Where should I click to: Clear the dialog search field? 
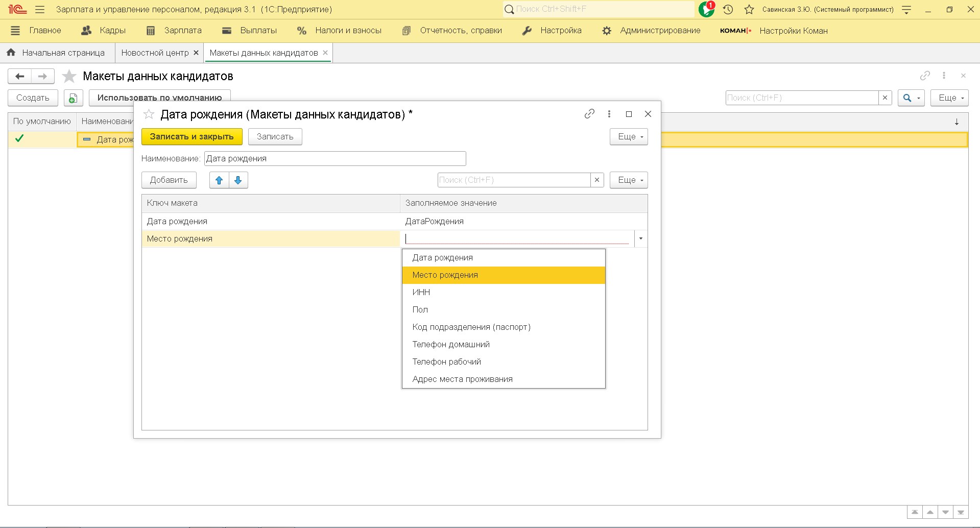[597, 180]
